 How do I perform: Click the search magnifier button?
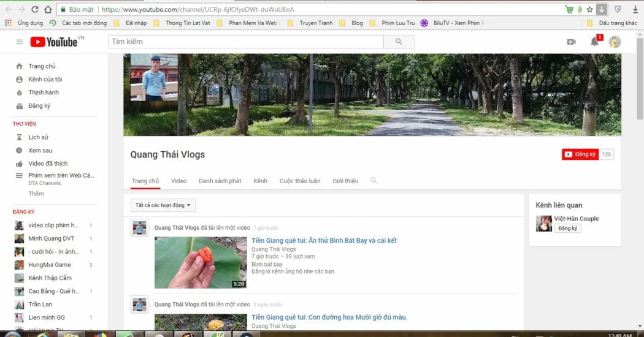click(x=399, y=42)
